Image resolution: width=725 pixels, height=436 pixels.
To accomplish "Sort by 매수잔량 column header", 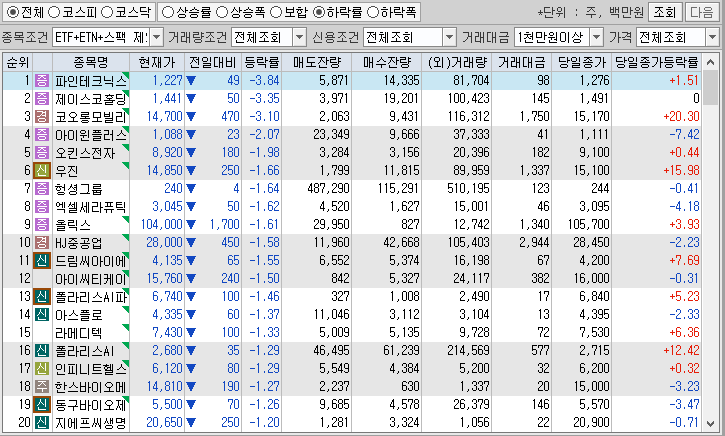I will [x=387, y=62].
